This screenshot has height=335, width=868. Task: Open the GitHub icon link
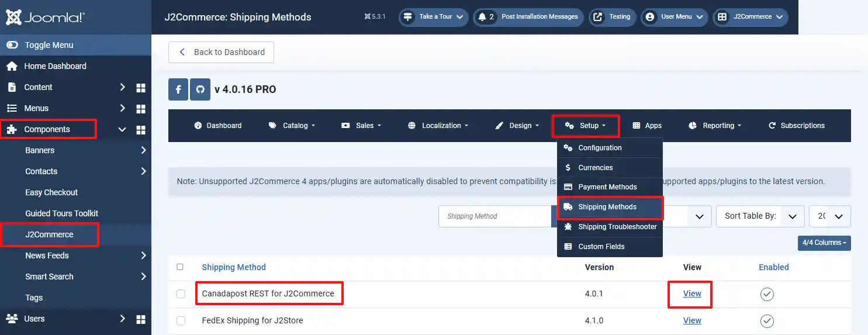click(x=200, y=90)
